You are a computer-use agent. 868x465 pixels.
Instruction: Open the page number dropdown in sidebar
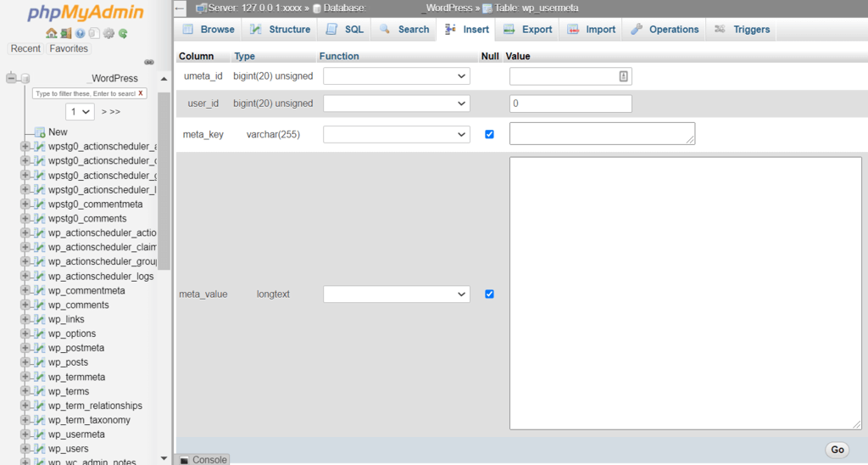(80, 111)
